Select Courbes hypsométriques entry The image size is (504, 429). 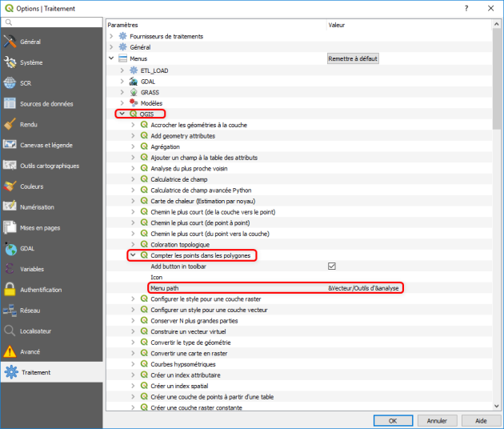[183, 364]
